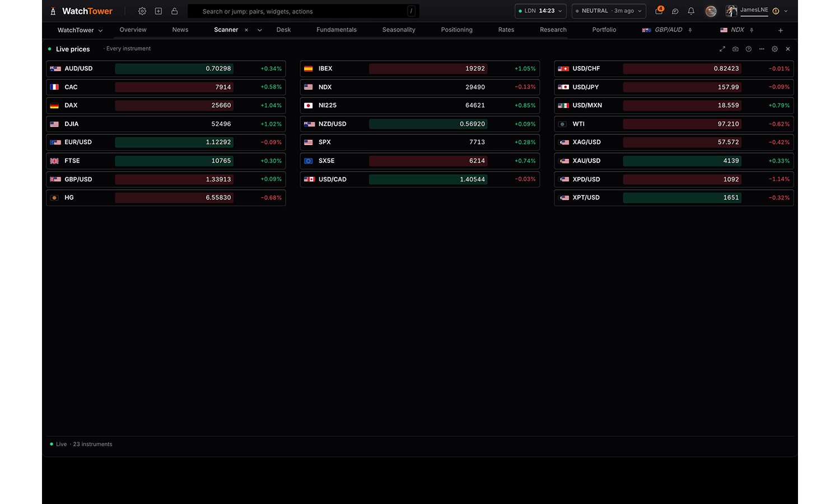
Task: Go to the Seasonality tab
Action: click(x=399, y=30)
